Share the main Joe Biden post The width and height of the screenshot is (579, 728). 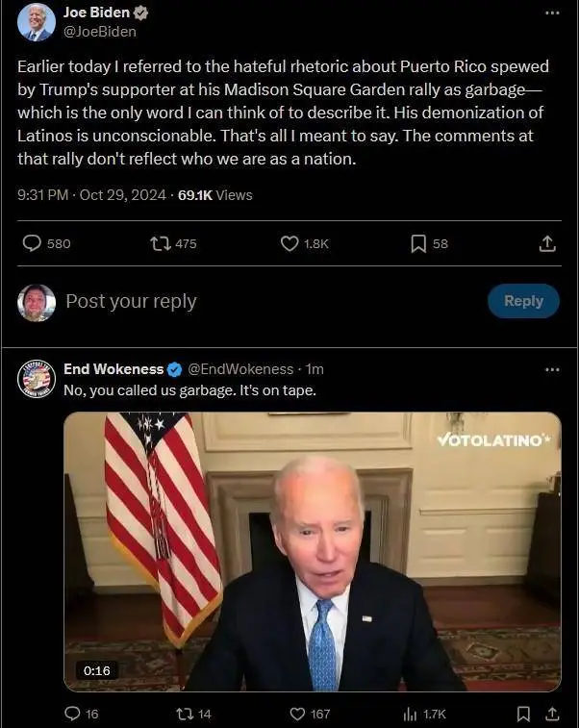(547, 243)
